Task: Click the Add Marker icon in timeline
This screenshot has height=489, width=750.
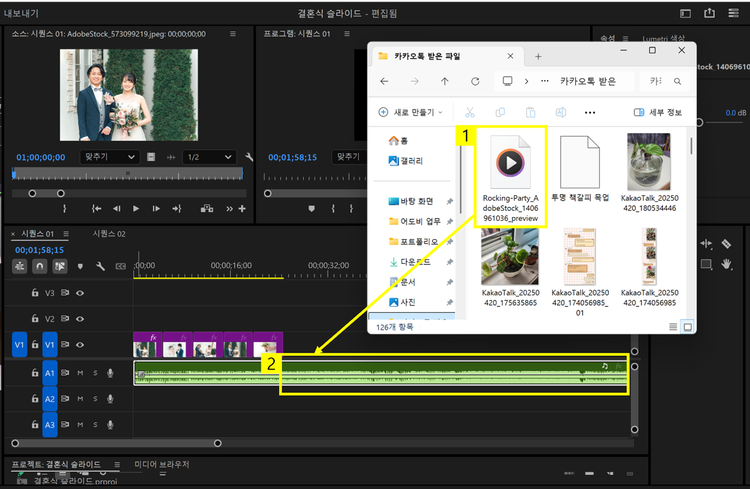Action: [x=80, y=267]
